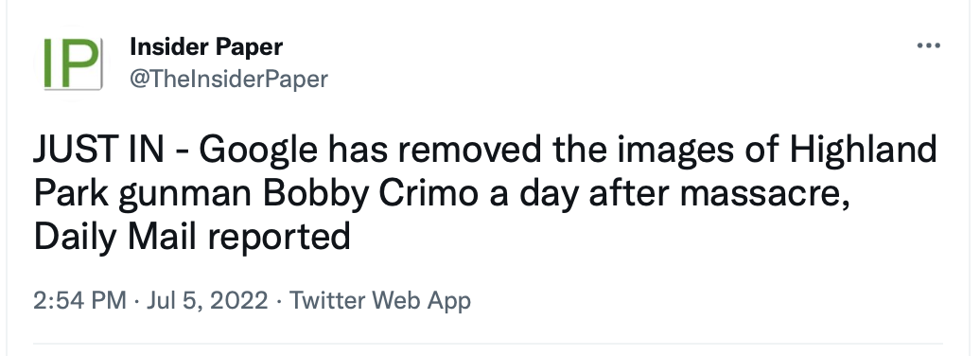The image size is (980, 356).
Task: Visit the @TheInsiderPaper handle
Action: tap(229, 79)
